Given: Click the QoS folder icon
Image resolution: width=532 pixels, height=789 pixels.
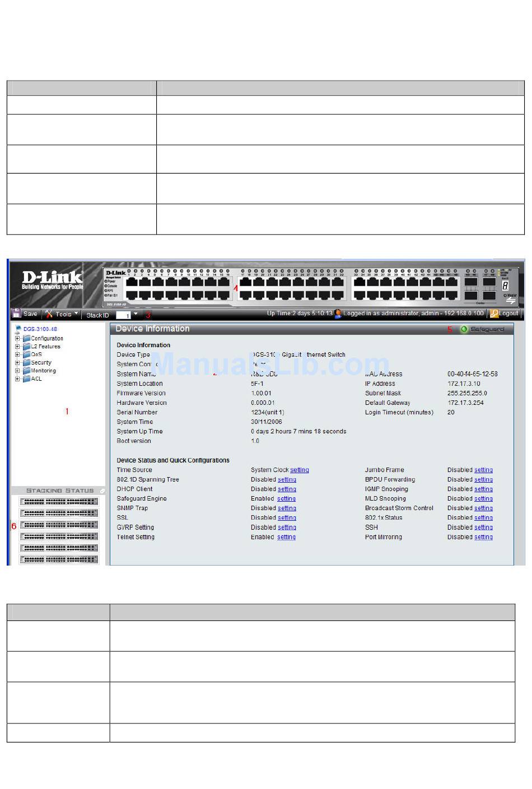Looking at the screenshot, I should 26,354.
